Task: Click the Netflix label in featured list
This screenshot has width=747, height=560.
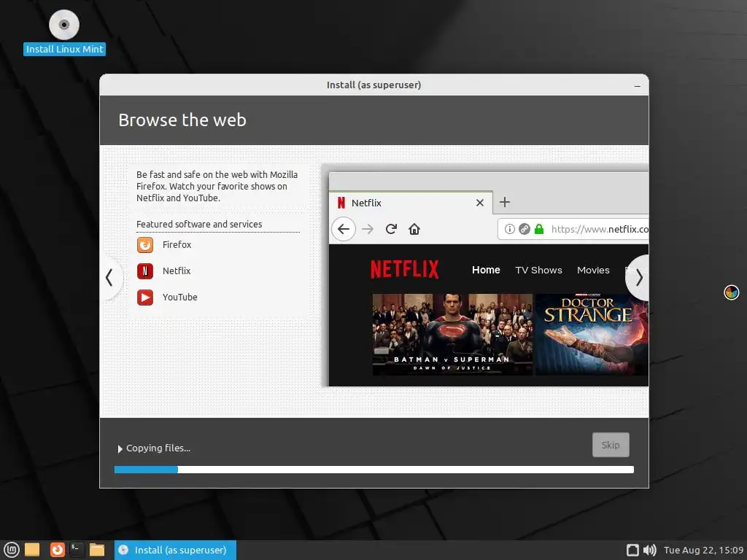Action: 177,271
